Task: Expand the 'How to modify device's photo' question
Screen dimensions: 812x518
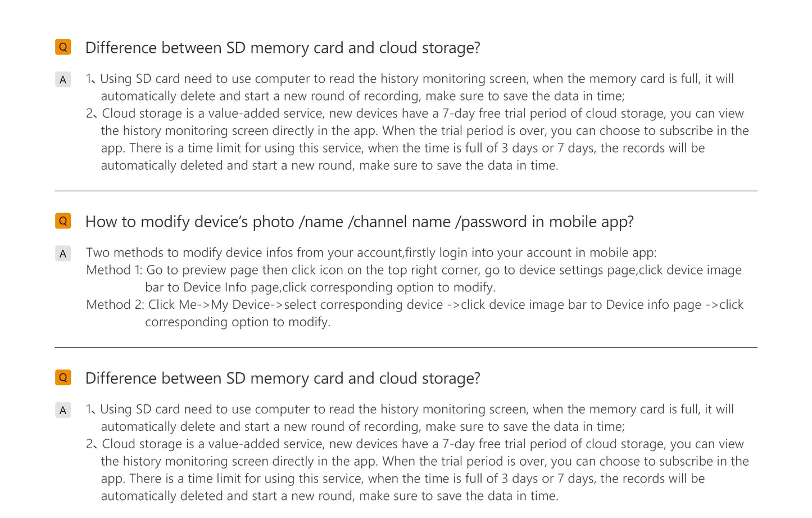Action: pos(359,222)
